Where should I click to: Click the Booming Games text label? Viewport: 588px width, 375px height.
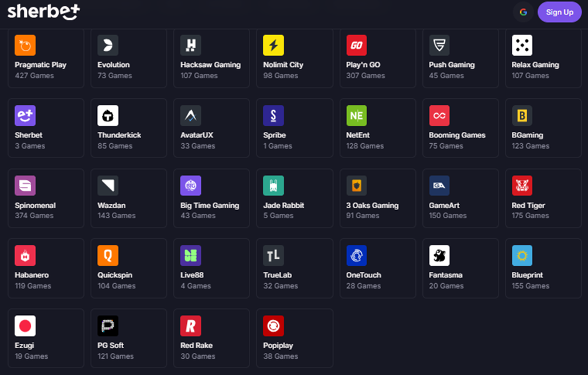pos(457,135)
